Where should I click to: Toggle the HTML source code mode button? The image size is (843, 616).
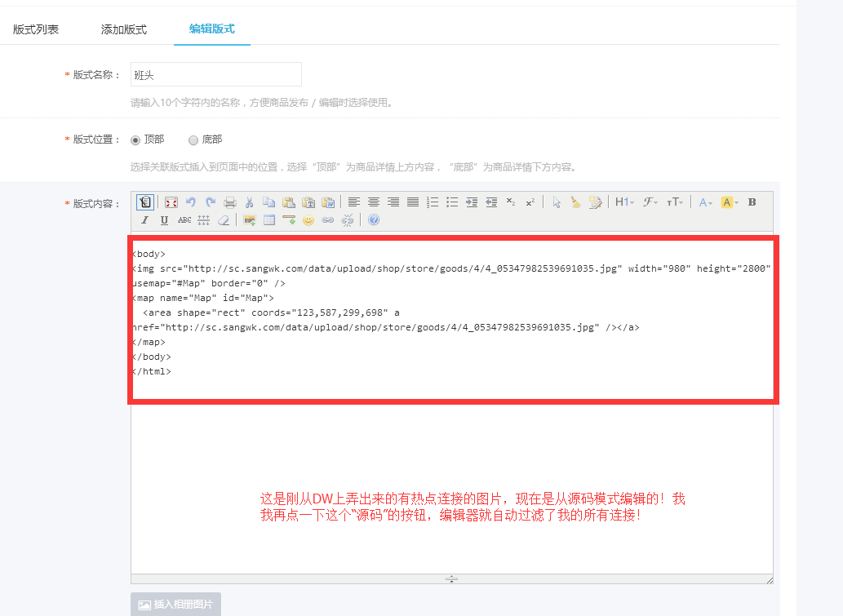click(x=145, y=202)
